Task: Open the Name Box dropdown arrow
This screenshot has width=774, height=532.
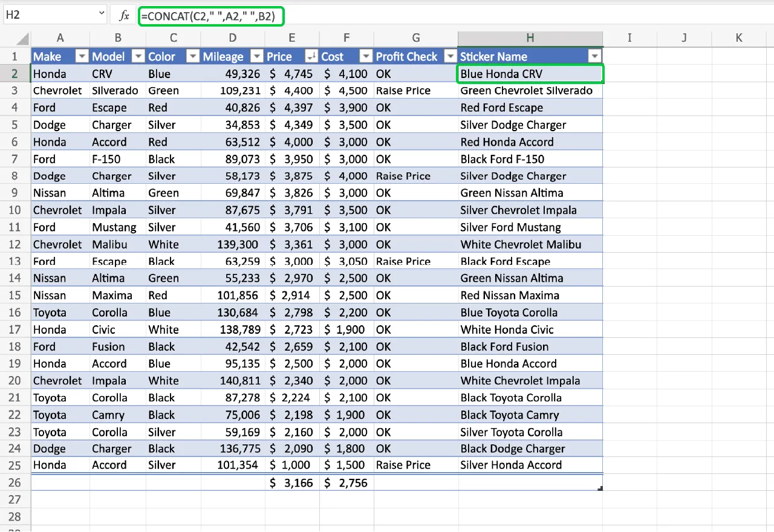Action: coord(101,15)
